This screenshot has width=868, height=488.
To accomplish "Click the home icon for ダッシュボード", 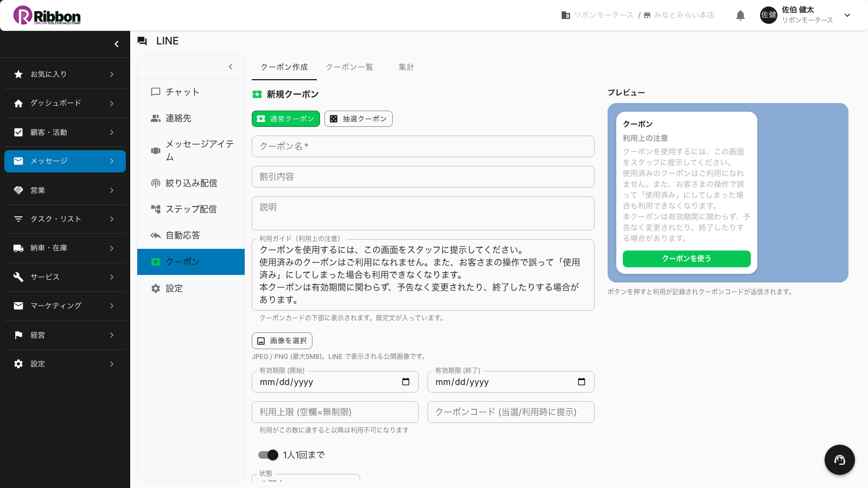I will click(x=18, y=103).
